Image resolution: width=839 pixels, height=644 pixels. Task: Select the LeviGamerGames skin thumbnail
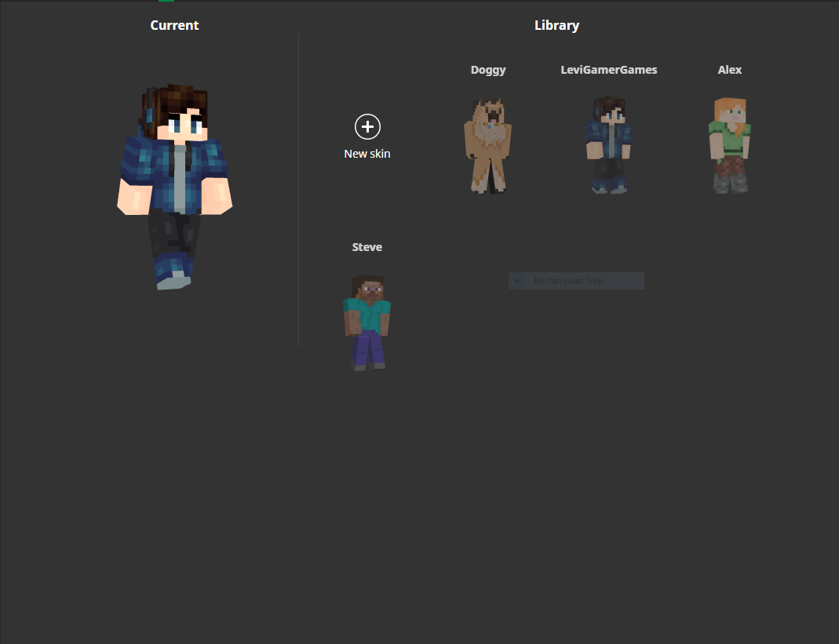(609, 145)
